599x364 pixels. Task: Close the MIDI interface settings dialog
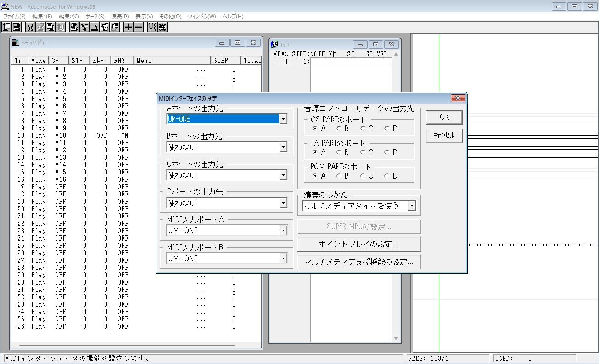(x=458, y=98)
